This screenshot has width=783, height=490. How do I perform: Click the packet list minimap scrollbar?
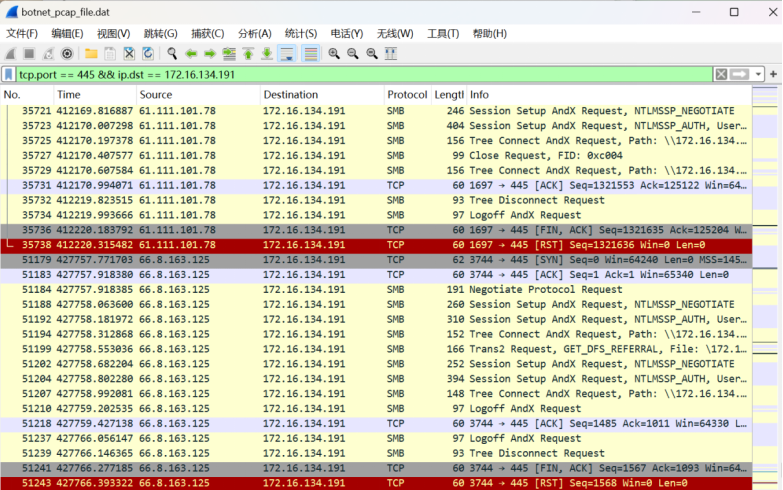(x=765, y=287)
